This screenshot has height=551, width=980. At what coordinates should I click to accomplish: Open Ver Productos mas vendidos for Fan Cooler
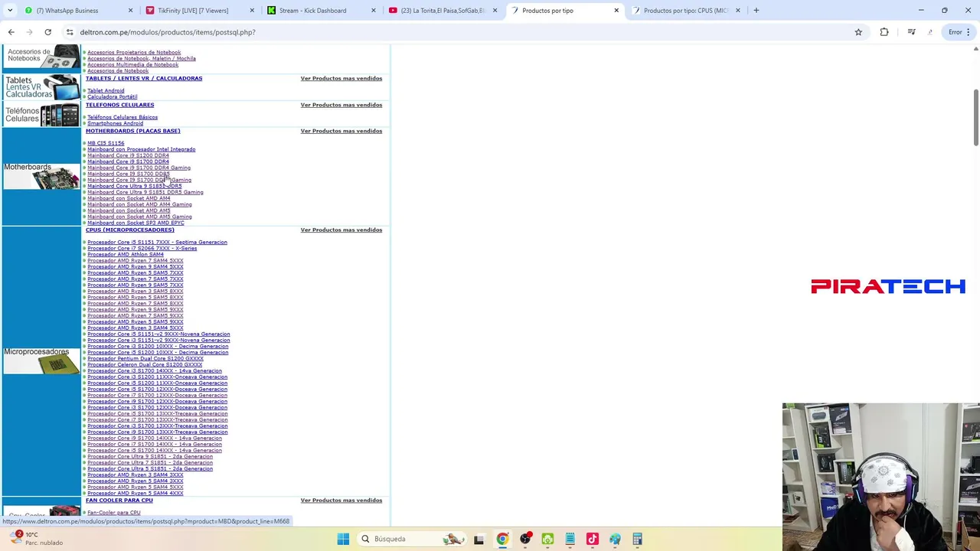click(x=341, y=500)
